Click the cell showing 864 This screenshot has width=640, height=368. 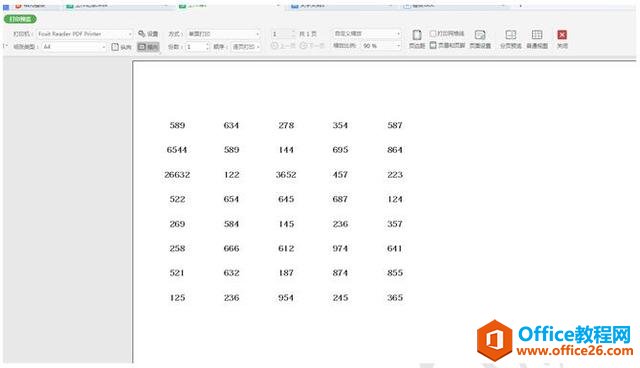395,150
